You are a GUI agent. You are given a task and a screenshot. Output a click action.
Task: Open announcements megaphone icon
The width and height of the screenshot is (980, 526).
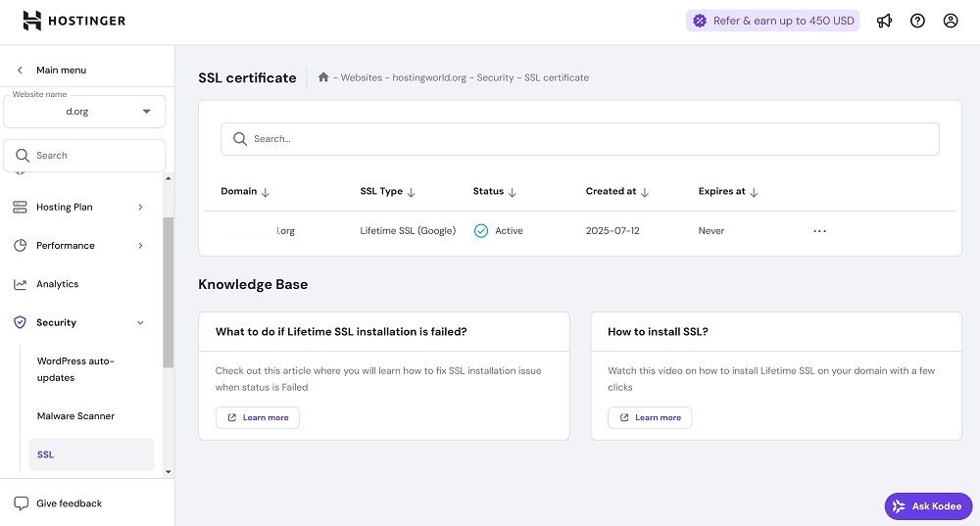[884, 21]
